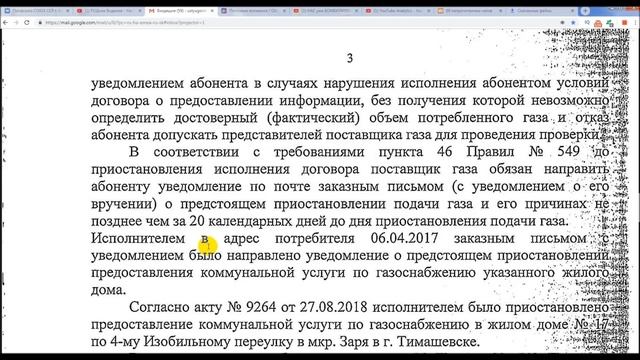Click the number 549 after 'Правил №'
This screenshot has width=640, height=360.
[568, 151]
